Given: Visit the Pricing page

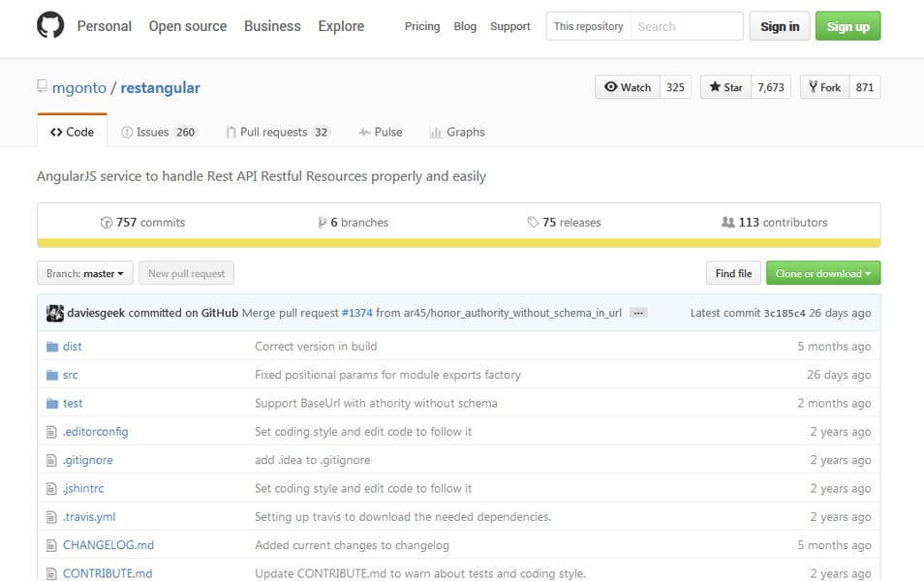Looking at the screenshot, I should coord(422,26).
